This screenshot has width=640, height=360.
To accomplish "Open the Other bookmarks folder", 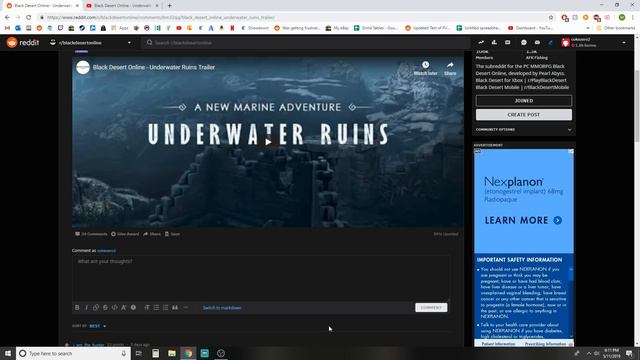I will [x=616, y=28].
